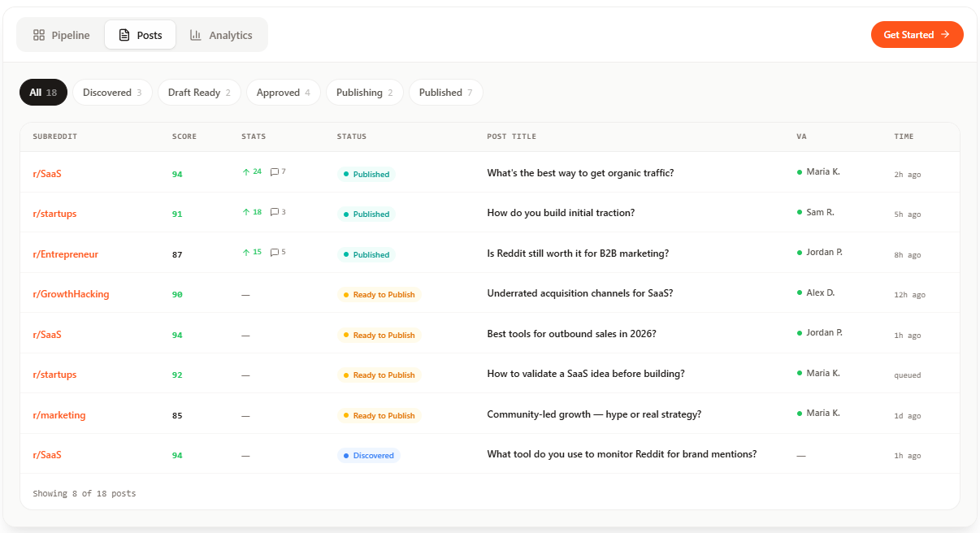Open the r/Entrepreneur subreddit link
Viewport: 980px width, 533px height.
click(x=65, y=254)
